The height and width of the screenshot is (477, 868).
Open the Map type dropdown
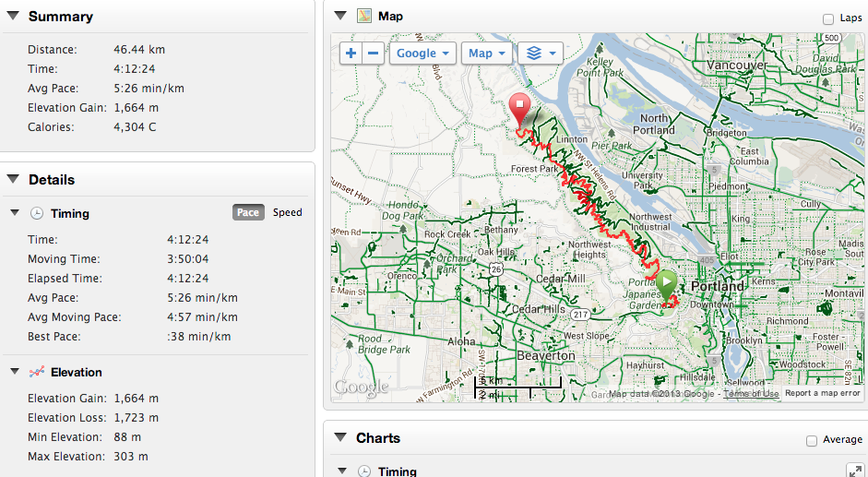pyautogui.click(x=487, y=54)
